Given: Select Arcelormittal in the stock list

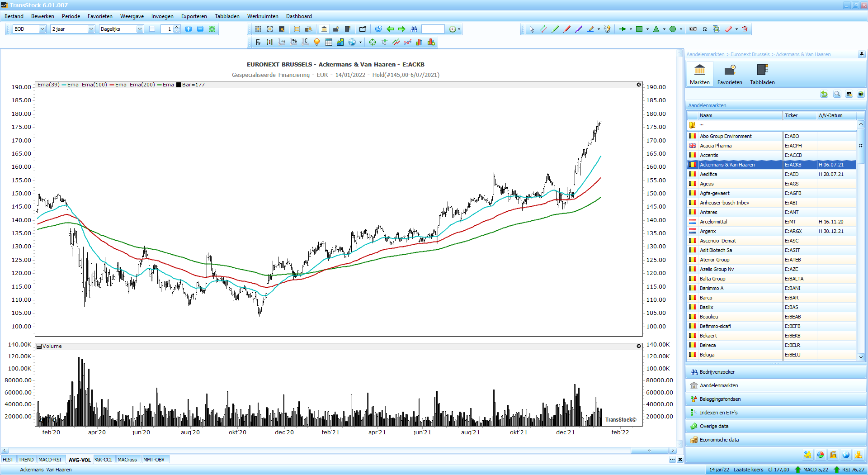Looking at the screenshot, I should pyautogui.click(x=772, y=222).
